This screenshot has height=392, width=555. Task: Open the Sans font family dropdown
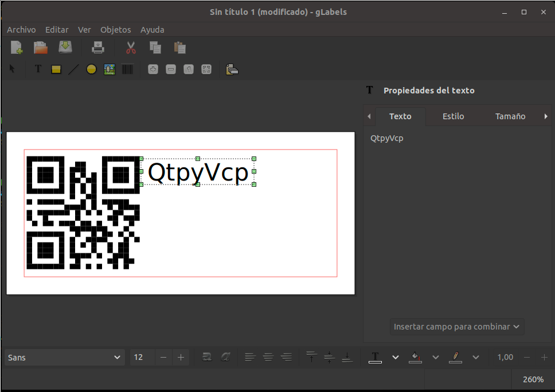[64, 358]
